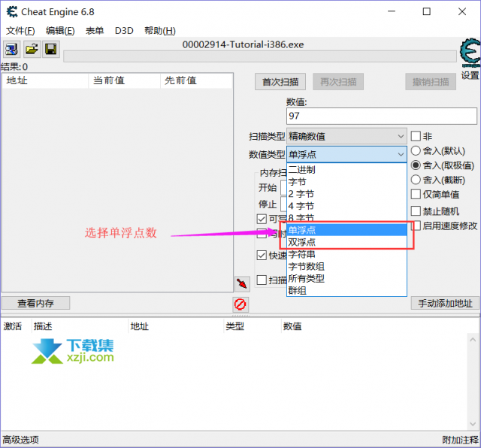
Task: Click the save floppy disk icon
Action: (50, 49)
